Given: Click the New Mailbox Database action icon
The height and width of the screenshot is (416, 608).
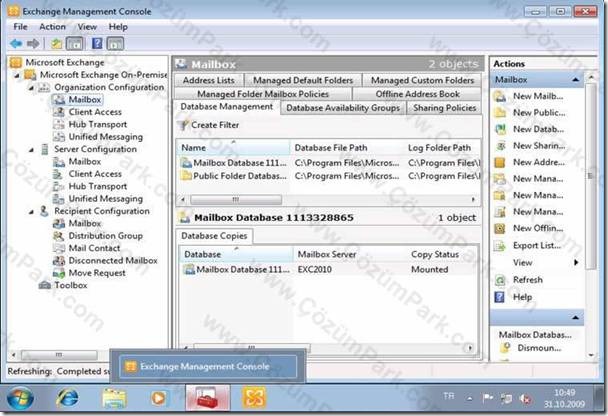Looking at the screenshot, I should click(x=500, y=129).
